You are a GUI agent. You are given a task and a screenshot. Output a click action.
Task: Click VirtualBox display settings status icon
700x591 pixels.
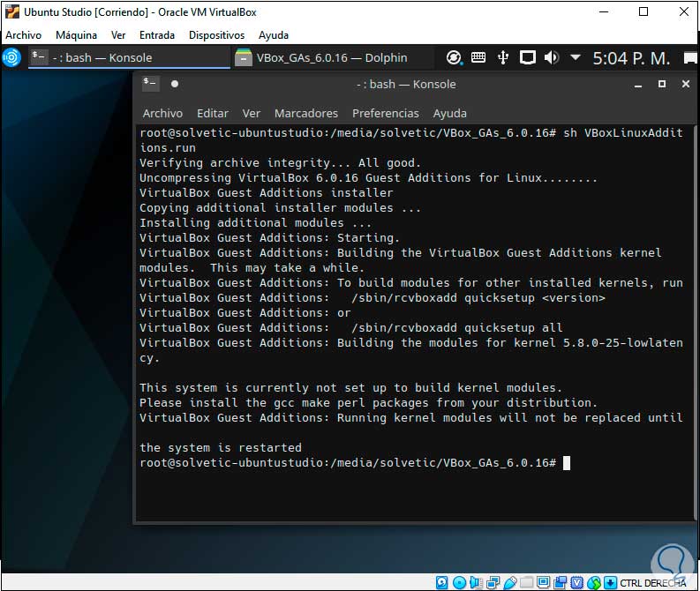click(x=543, y=582)
